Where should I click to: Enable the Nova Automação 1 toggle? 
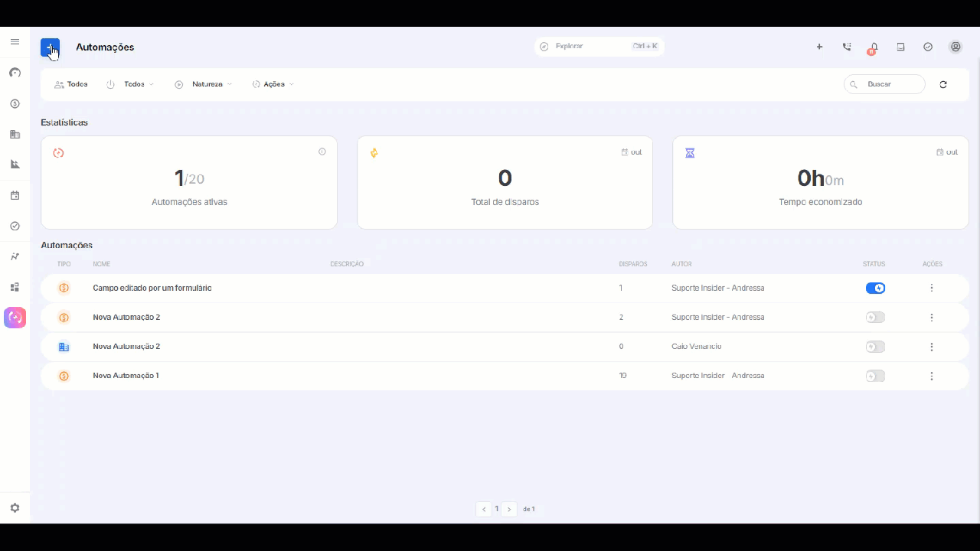tap(875, 376)
